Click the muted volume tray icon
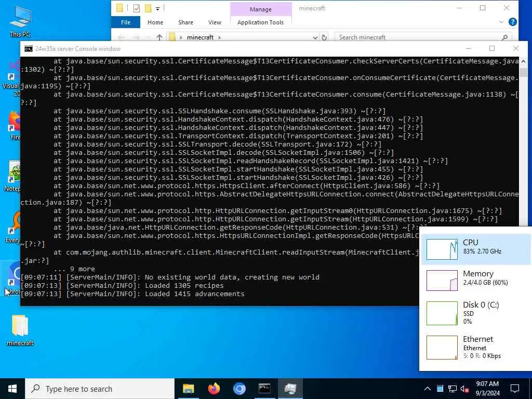The image size is (532, 399). coord(465,389)
